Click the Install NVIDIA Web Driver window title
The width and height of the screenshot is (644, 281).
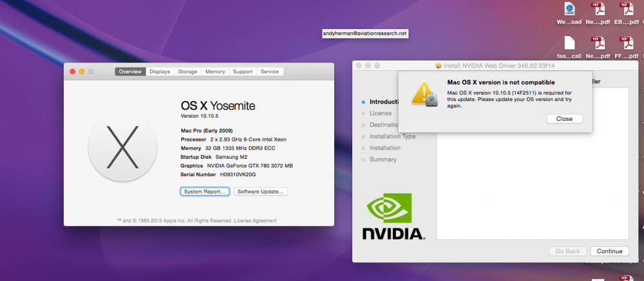[x=500, y=66]
